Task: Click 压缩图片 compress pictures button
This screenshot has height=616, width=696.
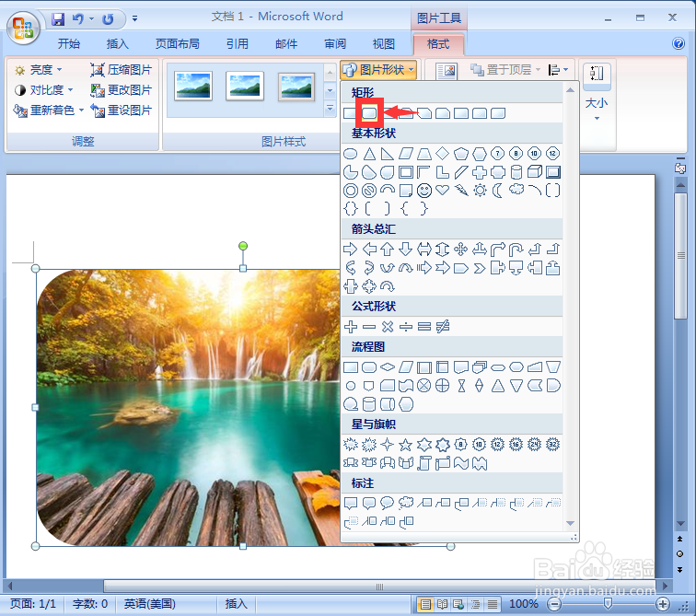Action: point(122,70)
